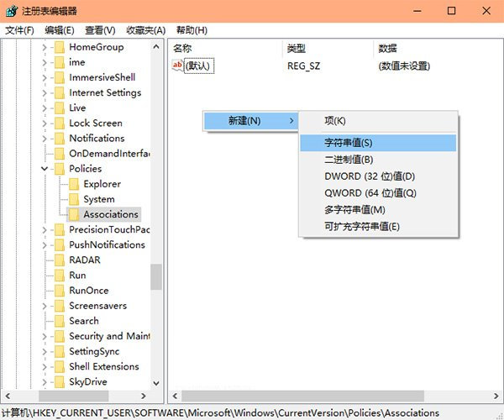Click the RunOnce folder icon
Viewport: 504px width, 420px height.
coord(59,291)
